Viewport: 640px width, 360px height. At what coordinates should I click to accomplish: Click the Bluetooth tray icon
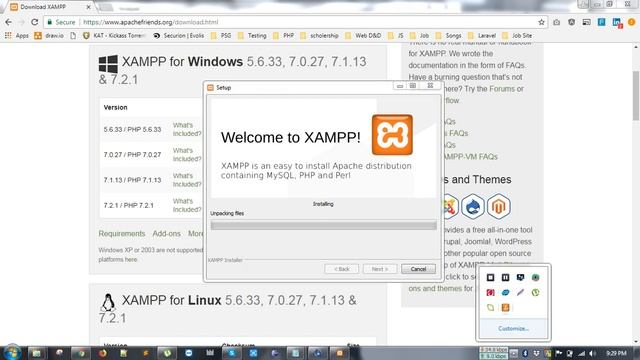525,353
